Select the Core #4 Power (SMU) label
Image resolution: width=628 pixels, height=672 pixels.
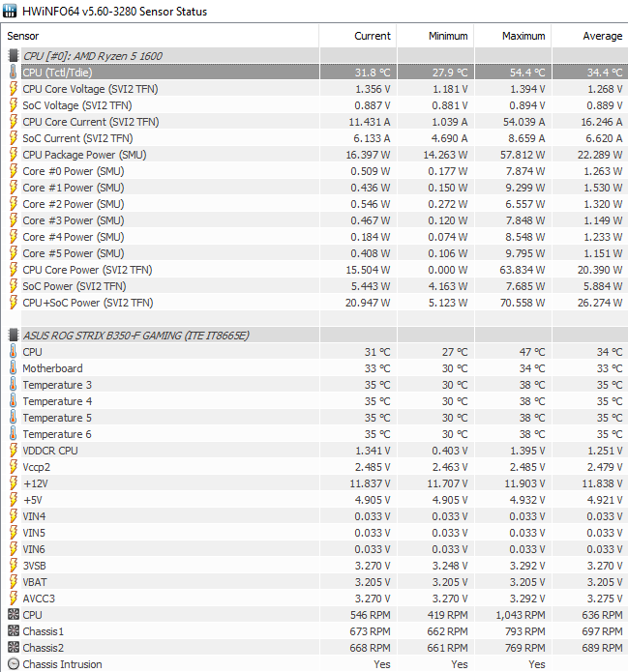(74, 237)
